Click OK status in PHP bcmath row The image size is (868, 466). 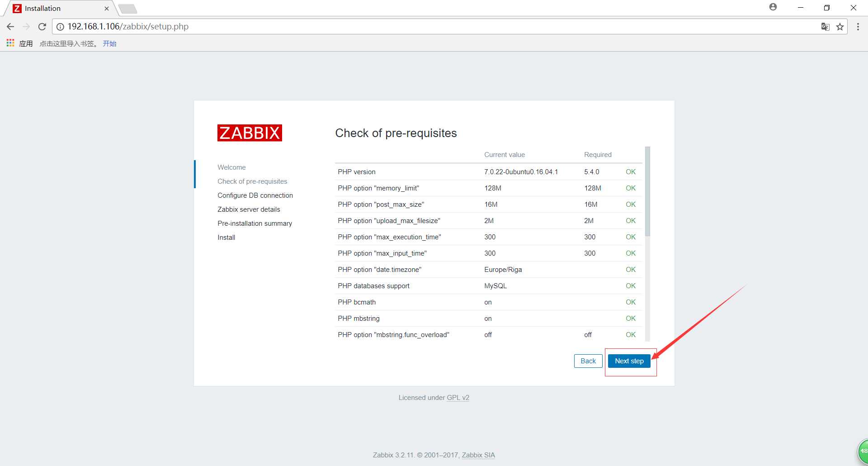[x=631, y=302]
